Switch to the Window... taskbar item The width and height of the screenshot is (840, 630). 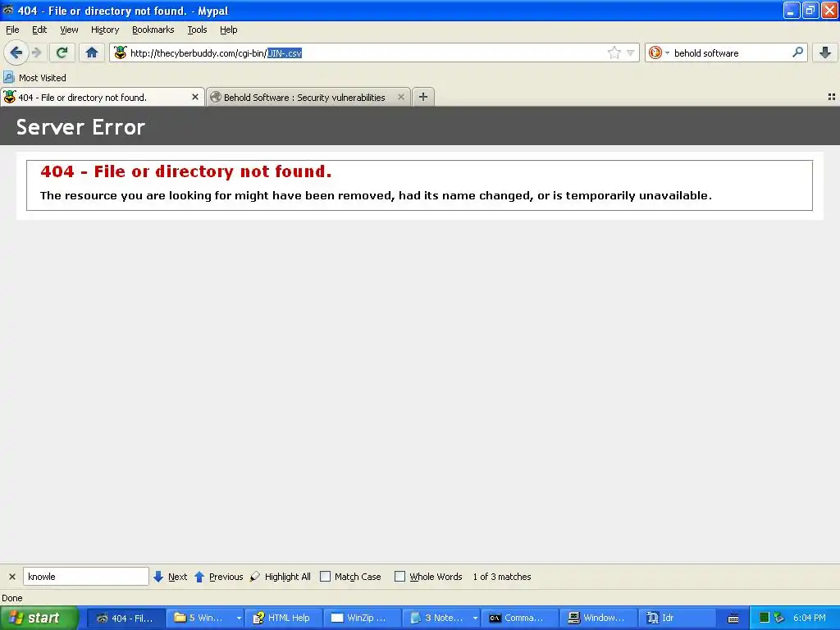[599, 618]
